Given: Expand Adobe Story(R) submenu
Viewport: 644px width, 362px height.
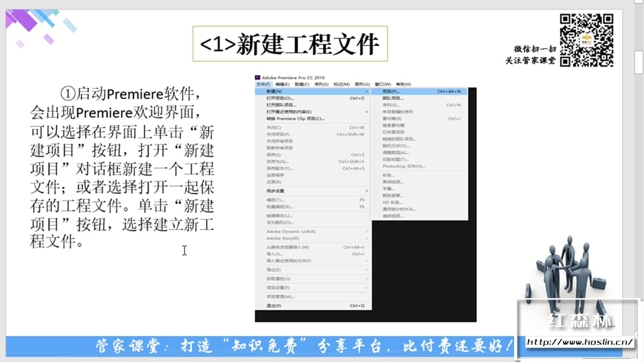Looking at the screenshot, I should pyautogui.click(x=313, y=238).
